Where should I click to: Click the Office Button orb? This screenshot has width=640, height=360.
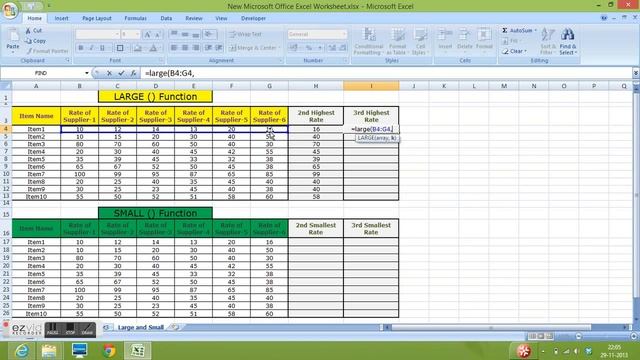point(10,10)
